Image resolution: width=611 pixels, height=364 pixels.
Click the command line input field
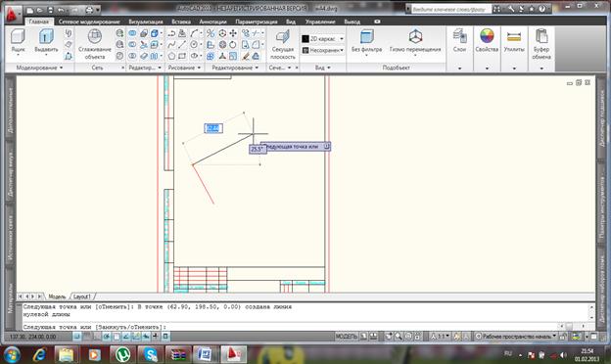point(288,327)
